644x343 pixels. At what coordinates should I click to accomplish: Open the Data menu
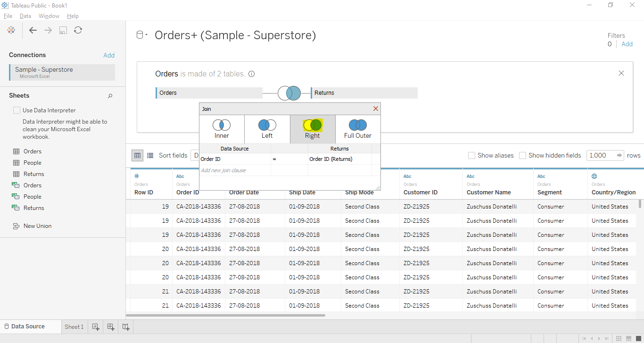(25, 16)
